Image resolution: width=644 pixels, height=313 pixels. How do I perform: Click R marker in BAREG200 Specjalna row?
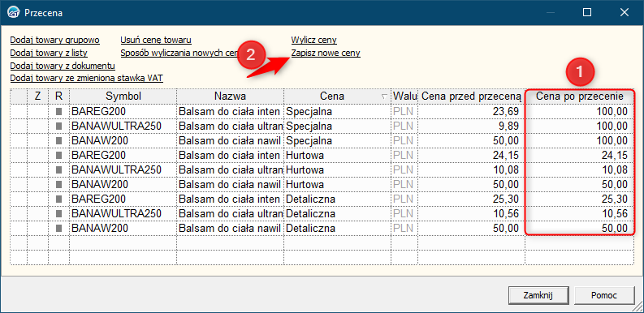pos(59,111)
